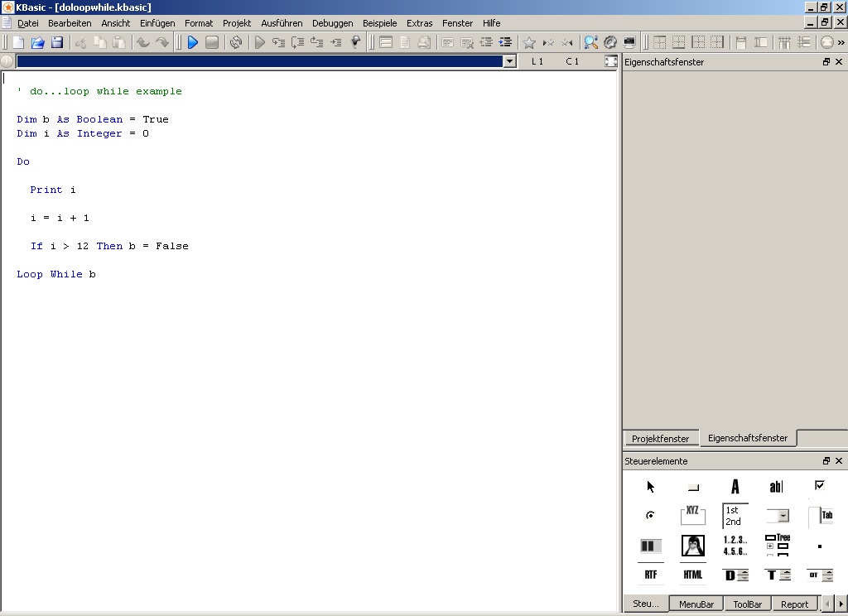The width and height of the screenshot is (848, 616).
Task: Click the Save file floppy icon
Action: coord(57,42)
